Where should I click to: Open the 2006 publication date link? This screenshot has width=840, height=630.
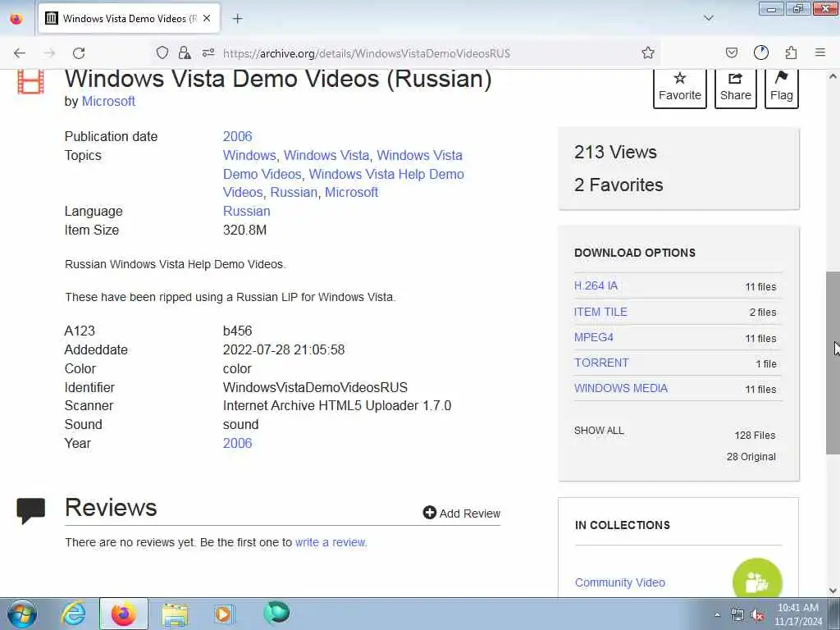tap(237, 137)
